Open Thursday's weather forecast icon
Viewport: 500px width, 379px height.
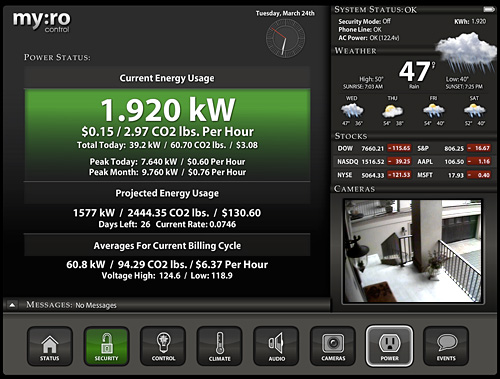pos(392,110)
